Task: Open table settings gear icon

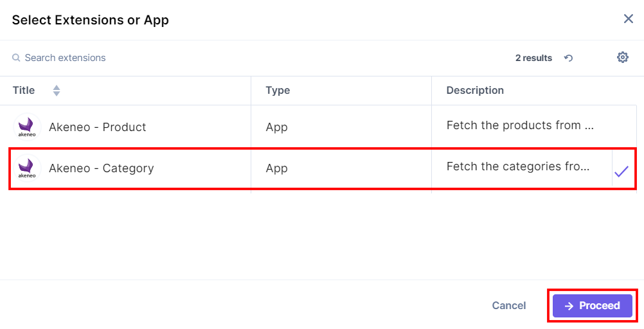Action: tap(623, 57)
